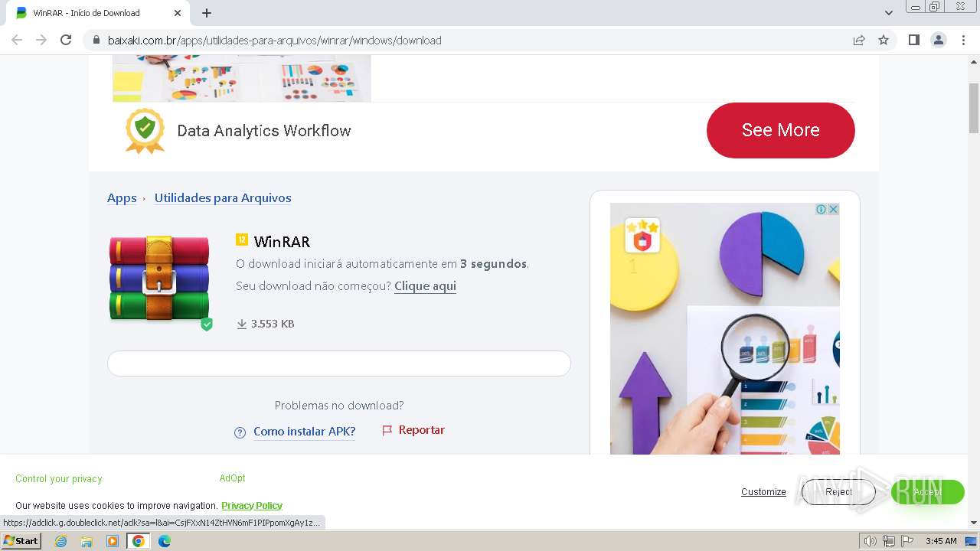
Task: Go back with the browser back arrow
Action: pos(17,40)
